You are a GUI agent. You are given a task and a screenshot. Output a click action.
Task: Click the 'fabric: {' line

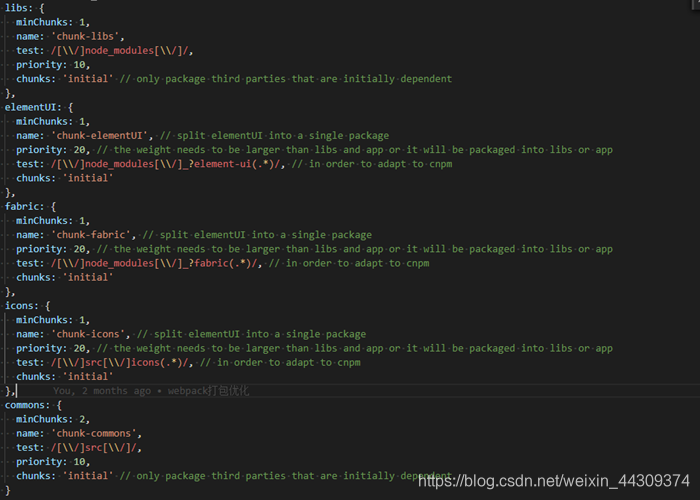click(x=30, y=207)
